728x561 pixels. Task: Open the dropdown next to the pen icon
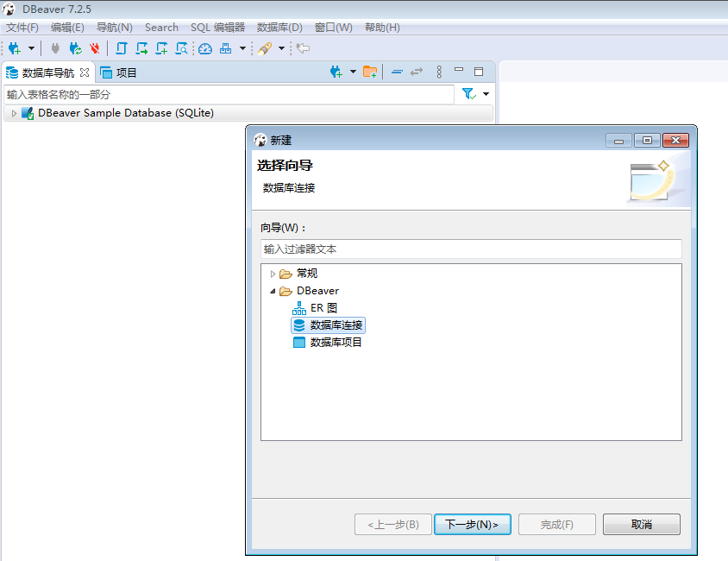pos(281,48)
